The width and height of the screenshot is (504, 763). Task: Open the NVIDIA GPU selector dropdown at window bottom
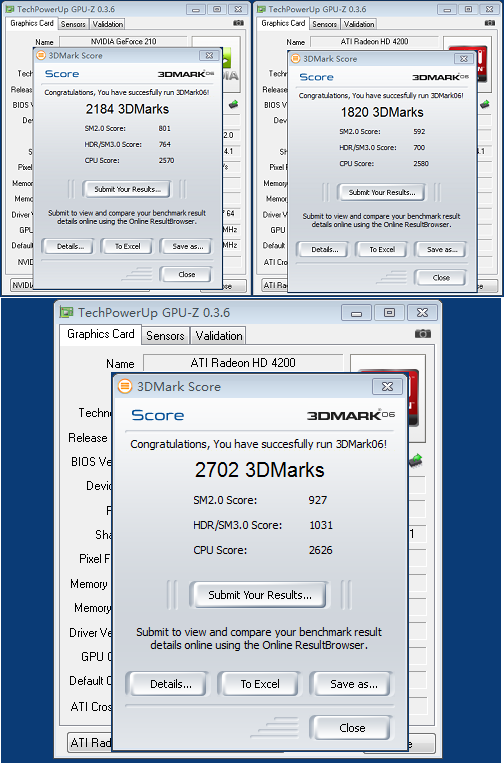[x=22, y=285]
